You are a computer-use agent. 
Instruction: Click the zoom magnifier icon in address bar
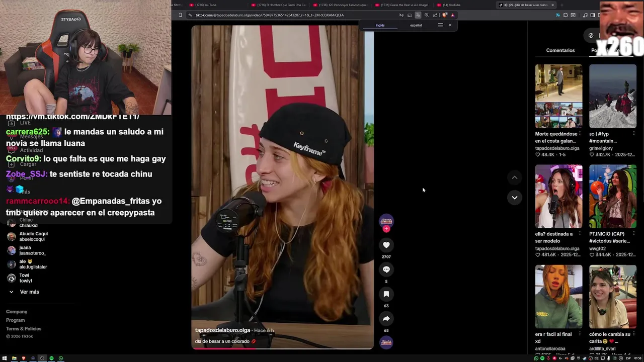(426, 15)
